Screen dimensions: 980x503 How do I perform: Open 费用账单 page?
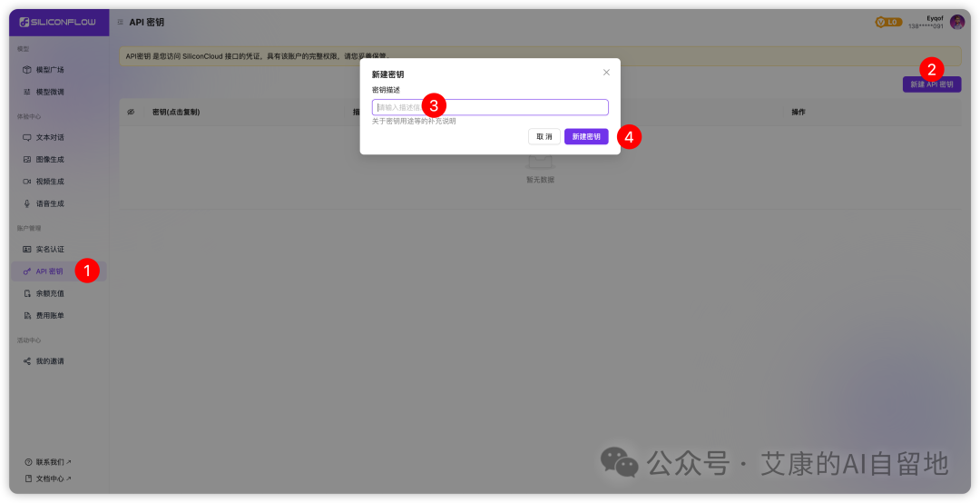coord(50,316)
